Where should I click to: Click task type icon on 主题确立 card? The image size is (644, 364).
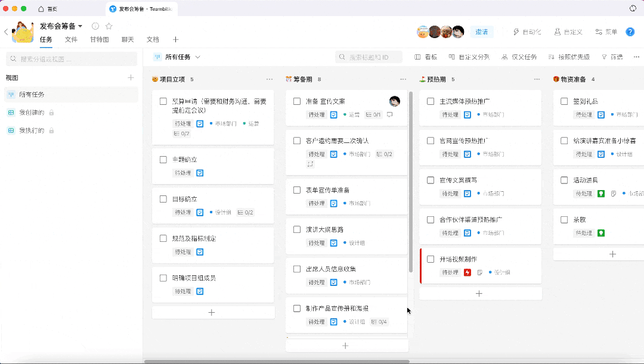200,173
